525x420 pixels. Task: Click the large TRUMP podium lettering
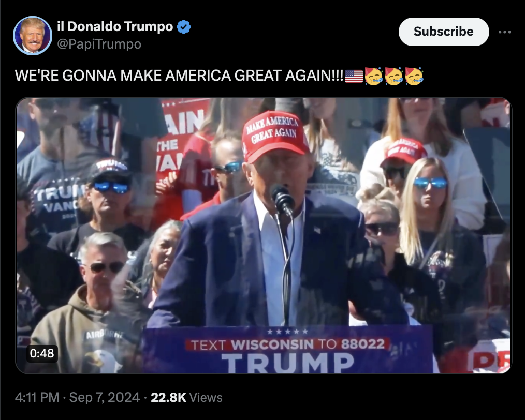click(x=288, y=363)
